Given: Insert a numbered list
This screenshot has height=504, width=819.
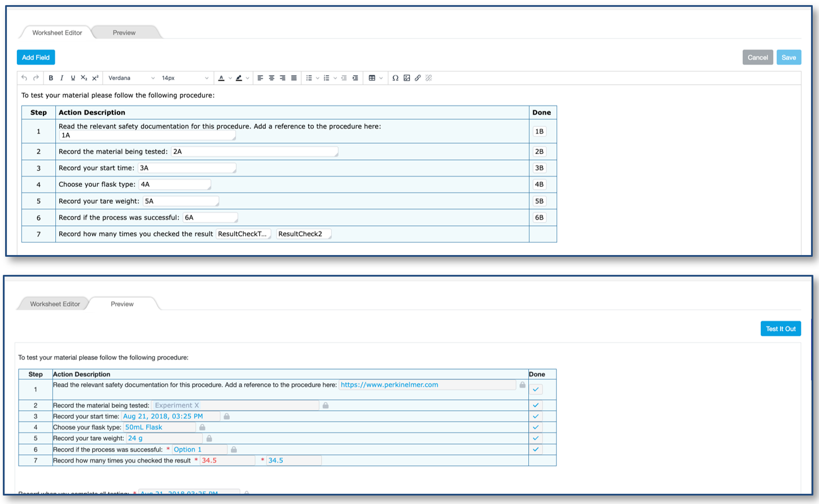Looking at the screenshot, I should (x=326, y=78).
